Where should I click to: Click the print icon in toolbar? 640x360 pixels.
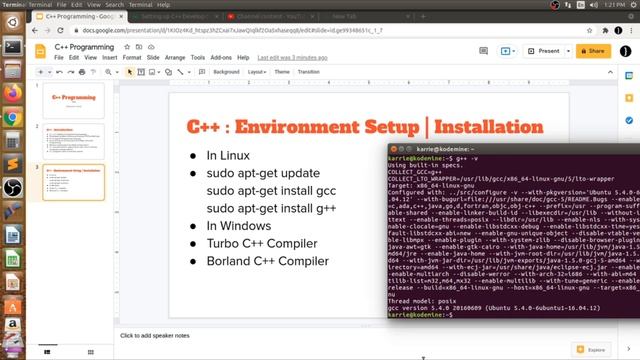point(82,72)
